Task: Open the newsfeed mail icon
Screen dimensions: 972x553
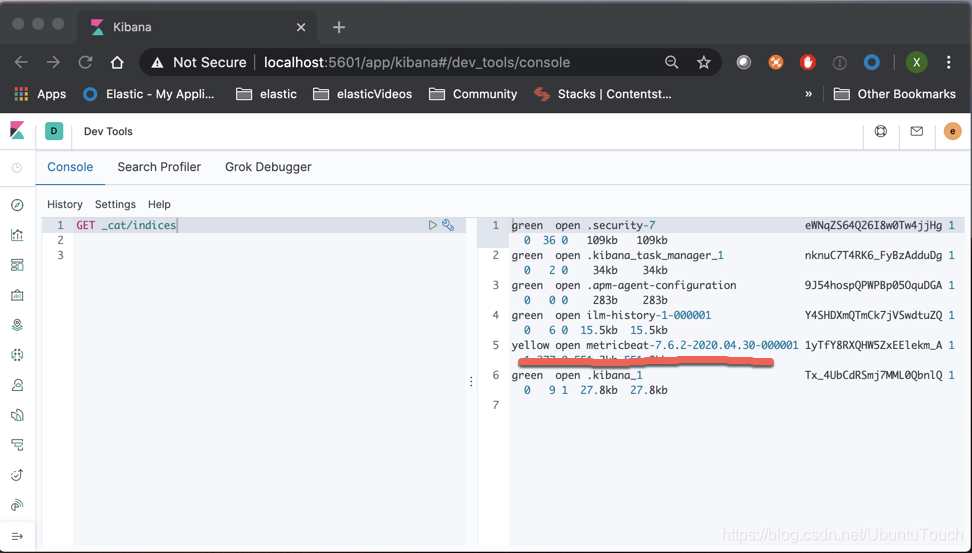Action: 916,131
